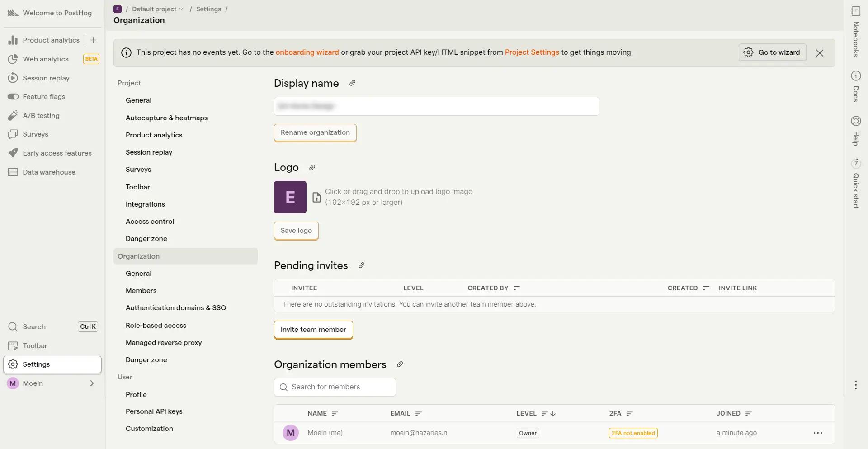This screenshot has width=868, height=449.
Task: Click the PostHog logo at top left
Action: click(13, 13)
